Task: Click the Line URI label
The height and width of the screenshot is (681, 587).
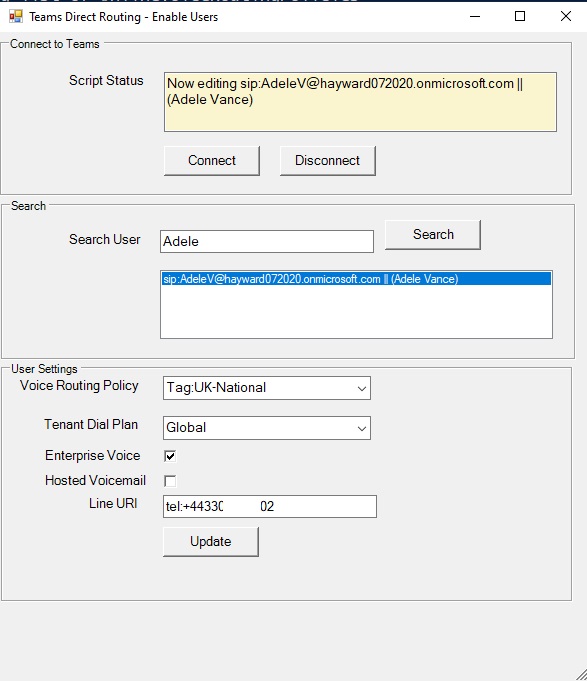Action: coord(113,503)
